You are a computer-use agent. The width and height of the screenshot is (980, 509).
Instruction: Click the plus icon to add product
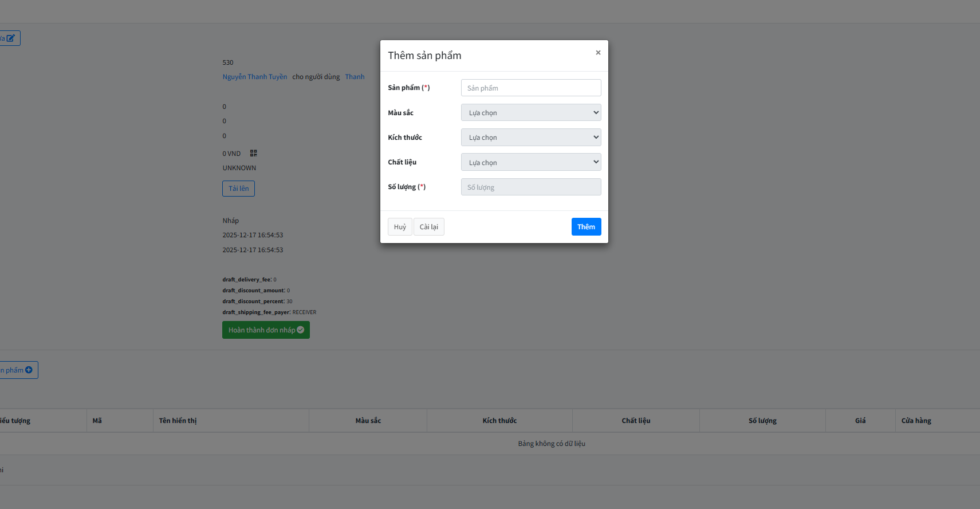click(x=29, y=370)
